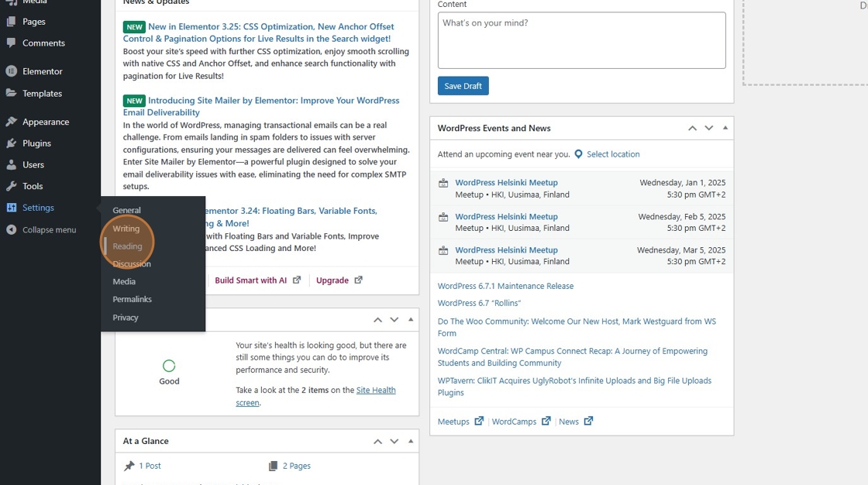
Task: Move At a Glance widget down
Action: [x=394, y=442]
